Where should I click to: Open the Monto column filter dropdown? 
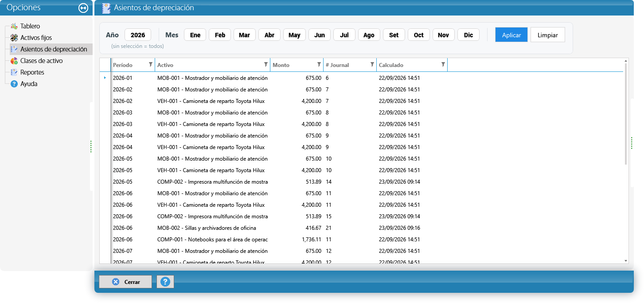point(319,65)
